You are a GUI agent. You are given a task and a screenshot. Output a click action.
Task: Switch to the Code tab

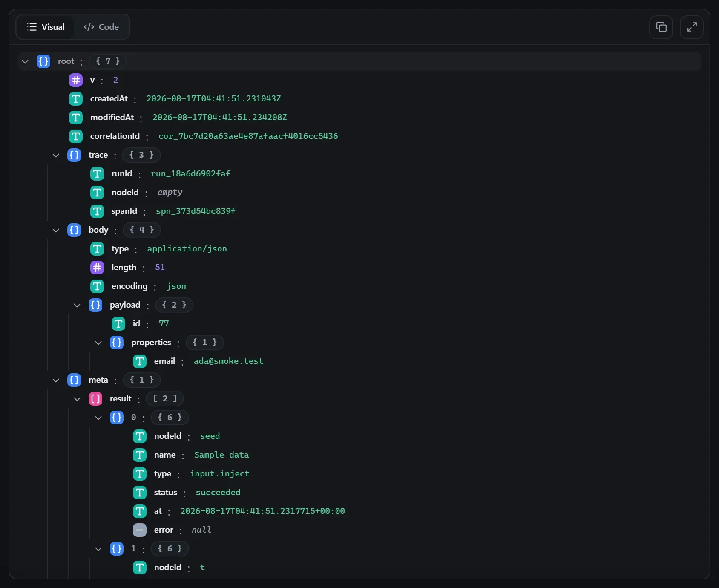click(x=101, y=27)
